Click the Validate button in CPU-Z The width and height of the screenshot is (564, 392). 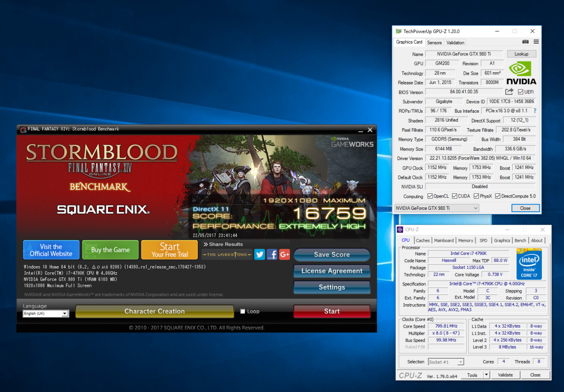tap(506, 375)
